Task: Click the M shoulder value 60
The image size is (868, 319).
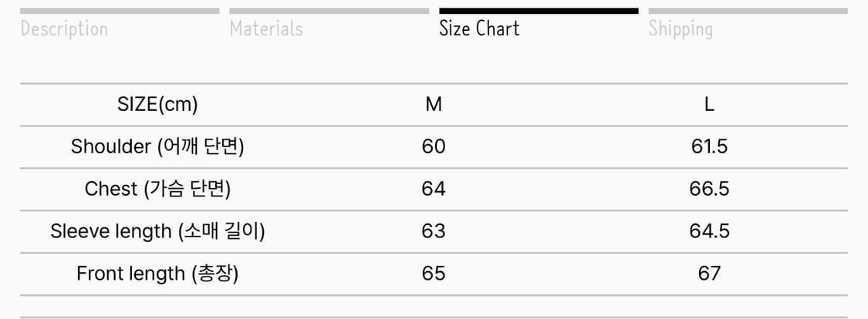Action: [434, 146]
